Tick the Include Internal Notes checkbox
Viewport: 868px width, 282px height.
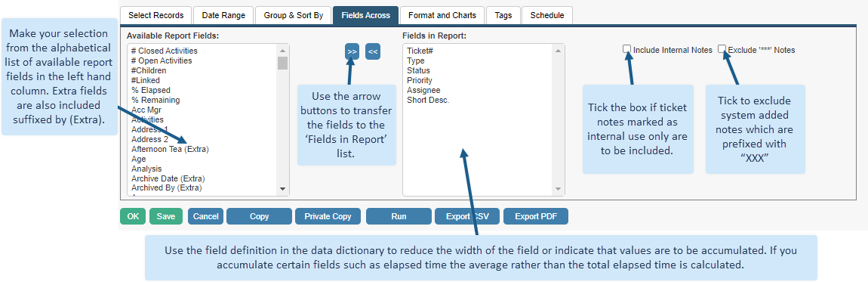click(x=627, y=49)
